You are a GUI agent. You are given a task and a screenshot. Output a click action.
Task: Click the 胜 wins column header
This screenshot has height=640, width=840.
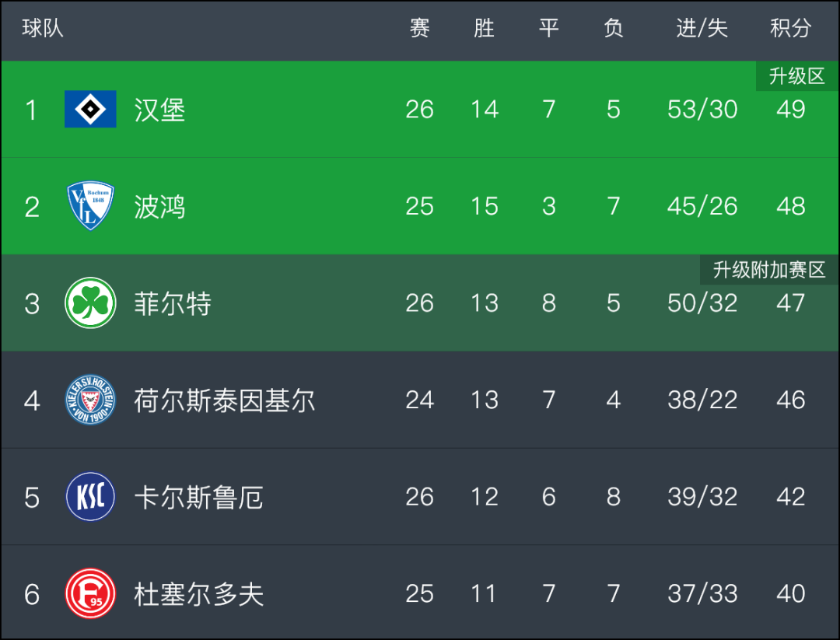click(x=484, y=29)
